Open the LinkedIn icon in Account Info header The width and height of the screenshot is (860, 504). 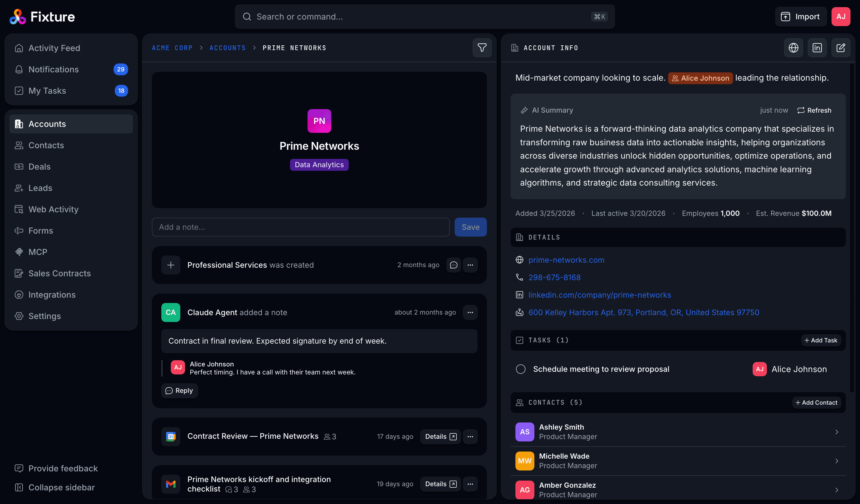[x=817, y=48]
